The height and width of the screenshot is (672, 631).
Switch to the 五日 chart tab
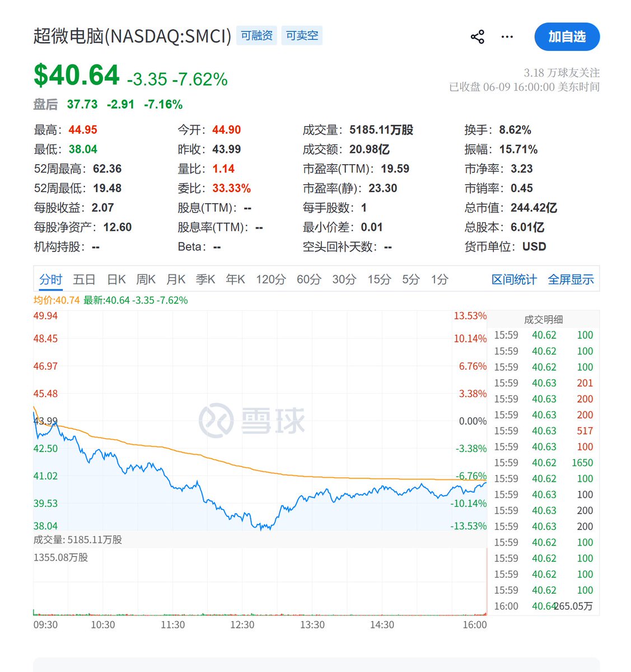84,279
